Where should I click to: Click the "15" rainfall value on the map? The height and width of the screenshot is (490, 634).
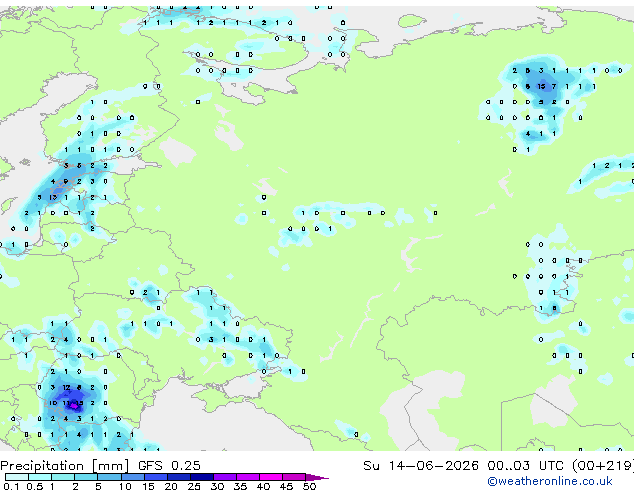(x=541, y=86)
